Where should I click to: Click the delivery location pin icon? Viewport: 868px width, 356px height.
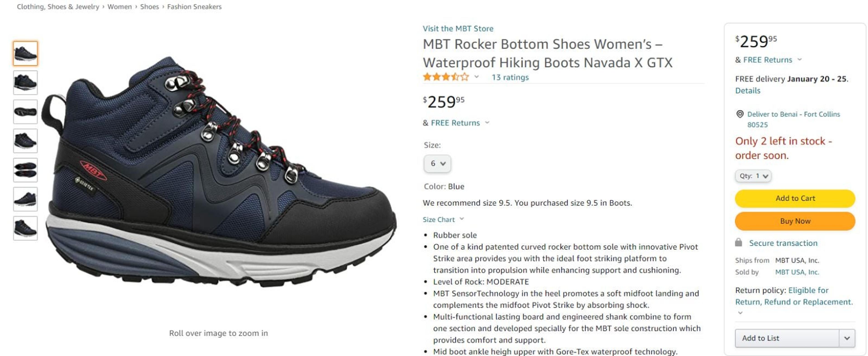point(740,114)
